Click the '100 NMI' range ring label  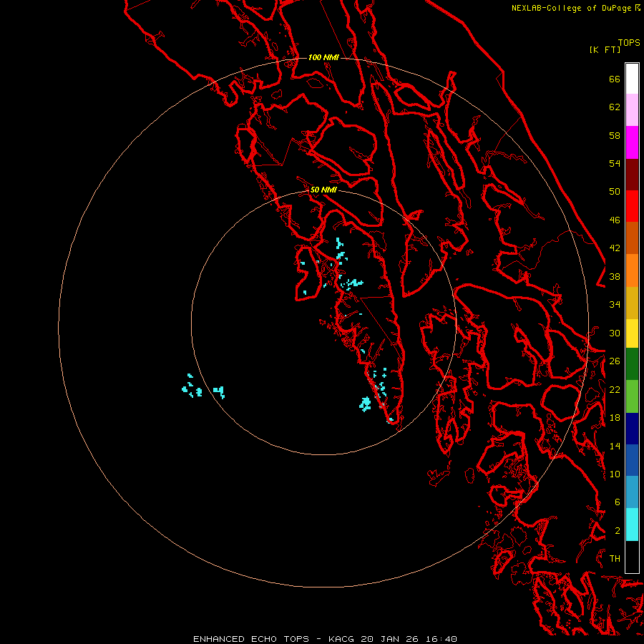coord(323,57)
